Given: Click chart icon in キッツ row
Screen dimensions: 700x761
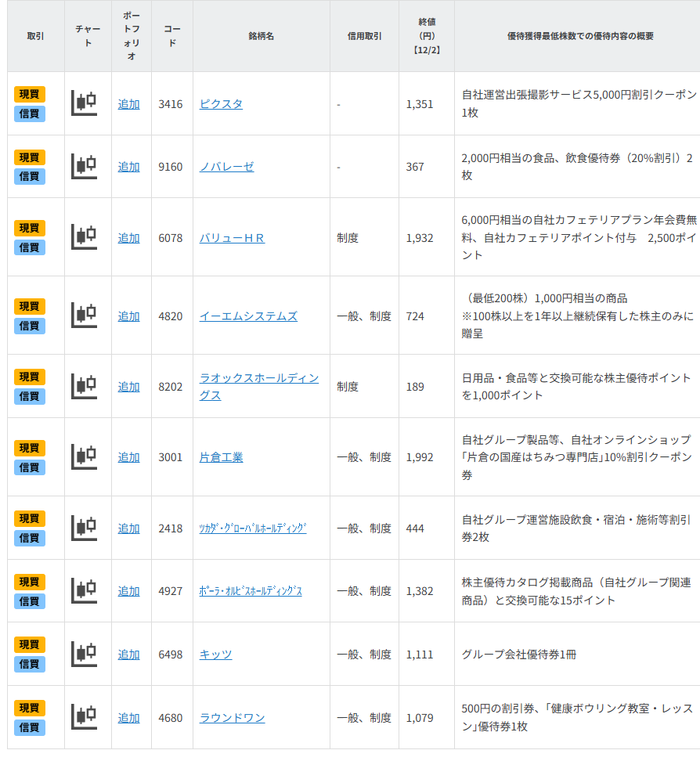Looking at the screenshot, I should [x=85, y=654].
